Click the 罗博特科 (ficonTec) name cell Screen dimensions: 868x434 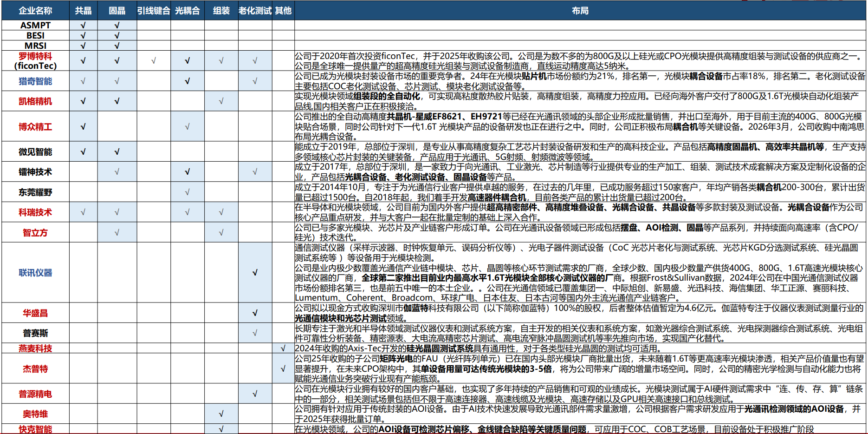(35, 61)
